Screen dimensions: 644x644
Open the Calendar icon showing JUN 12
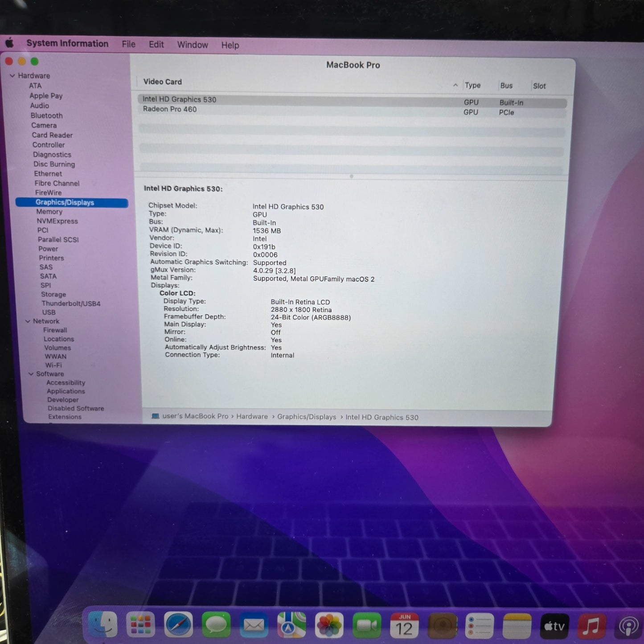pyautogui.click(x=405, y=625)
